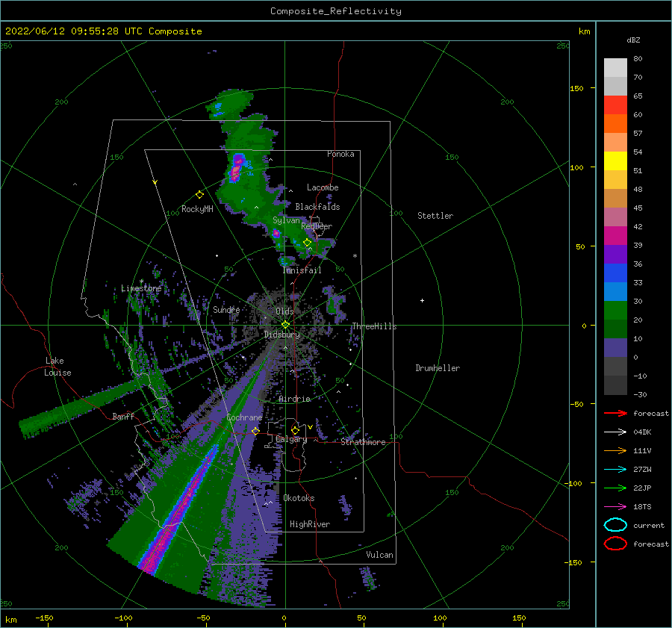Click the small magenta cell below Sylvan label

coord(276,234)
